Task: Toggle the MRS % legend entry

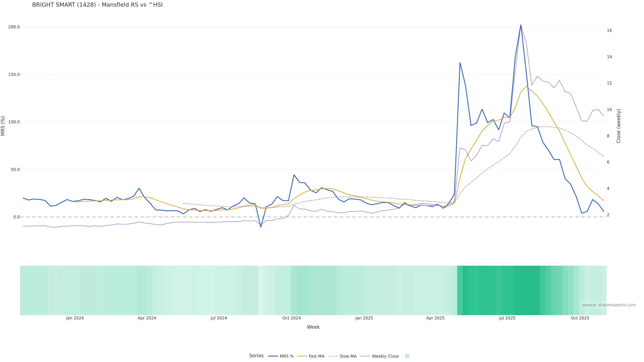Action: [286, 356]
